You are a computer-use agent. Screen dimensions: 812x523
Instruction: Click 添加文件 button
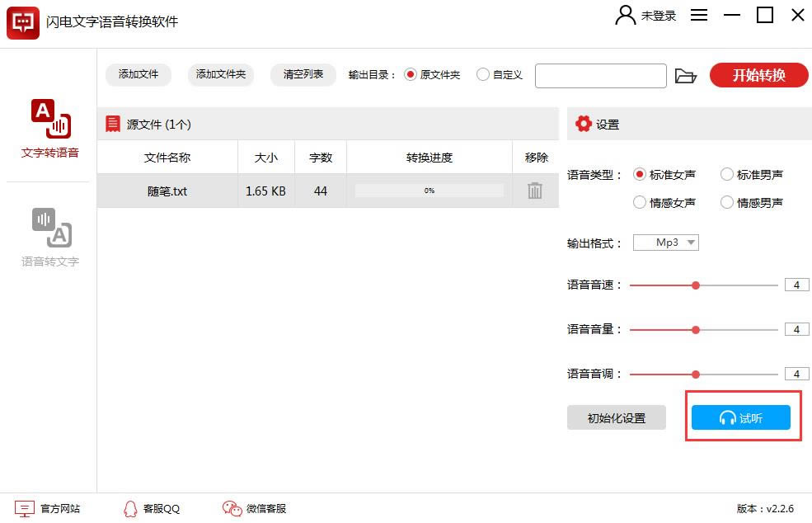point(138,74)
